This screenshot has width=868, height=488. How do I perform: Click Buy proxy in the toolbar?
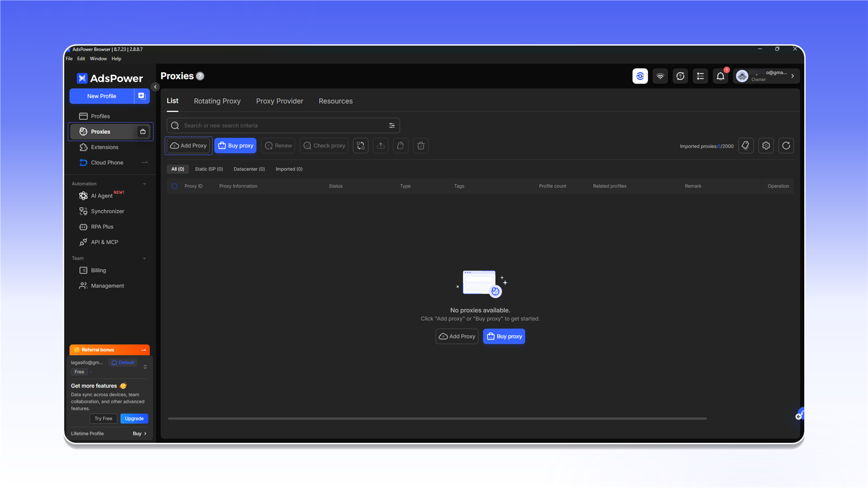pyautogui.click(x=236, y=145)
